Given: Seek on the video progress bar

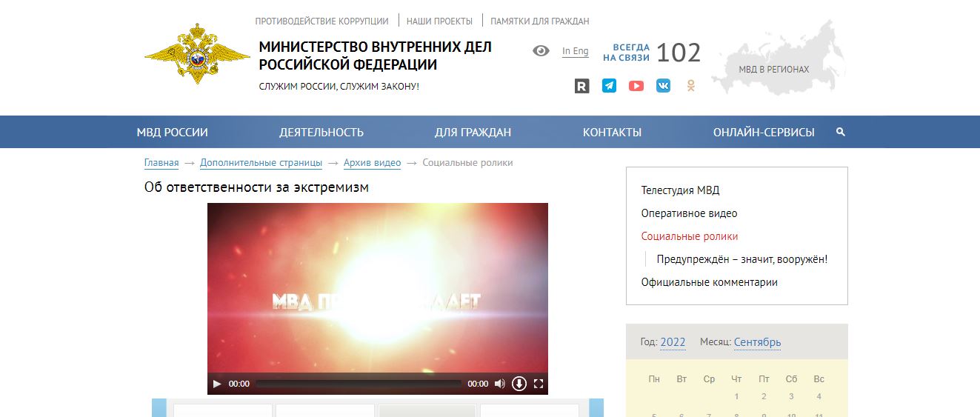Looking at the screenshot, I should [x=359, y=384].
